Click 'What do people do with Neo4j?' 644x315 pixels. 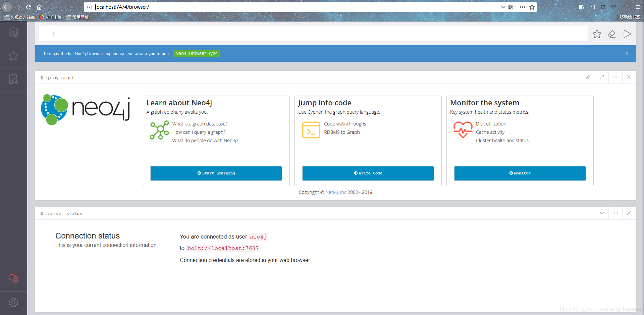[205, 141]
